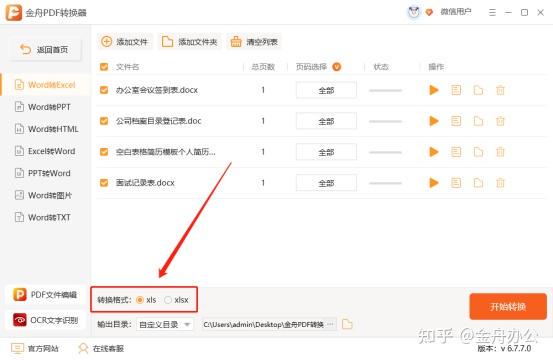Open document details icon for 面试记录表.docx
Image resolution: width=553 pixels, height=360 pixels.
456,183
